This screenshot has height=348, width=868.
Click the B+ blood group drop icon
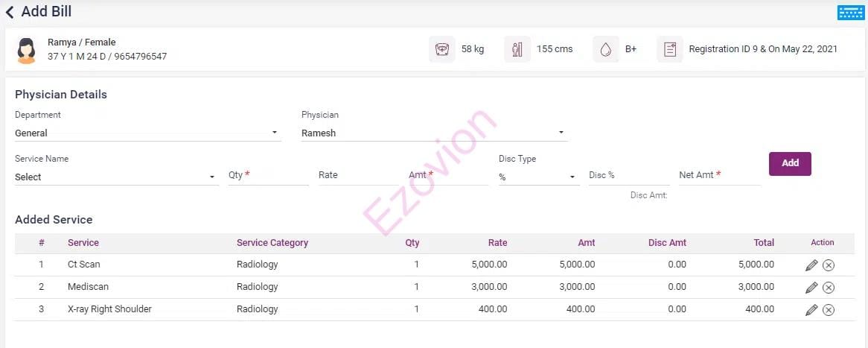[605, 49]
